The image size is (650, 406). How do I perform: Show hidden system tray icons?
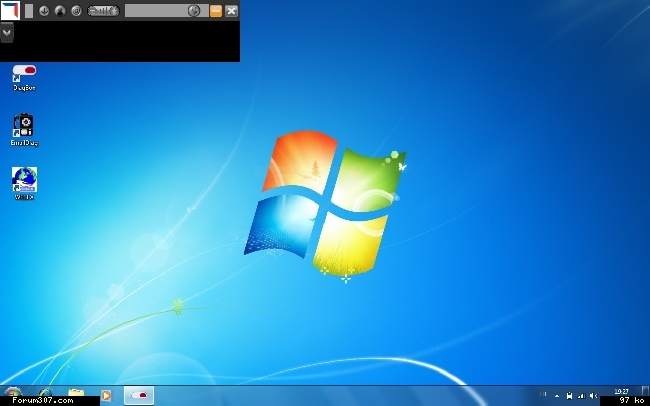(556, 396)
